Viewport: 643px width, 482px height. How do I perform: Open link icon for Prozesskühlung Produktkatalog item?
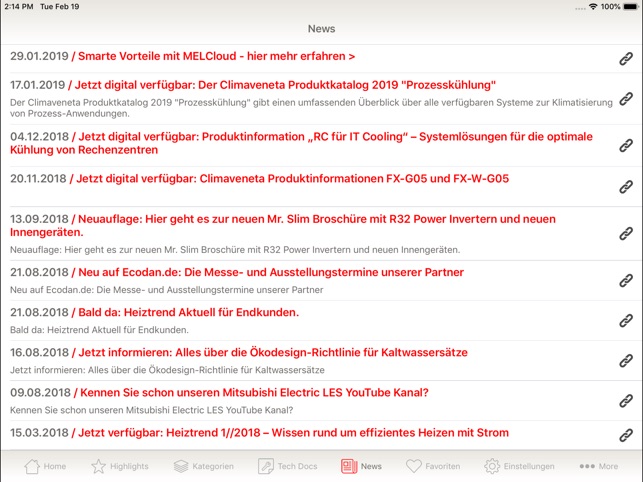pos(626,98)
